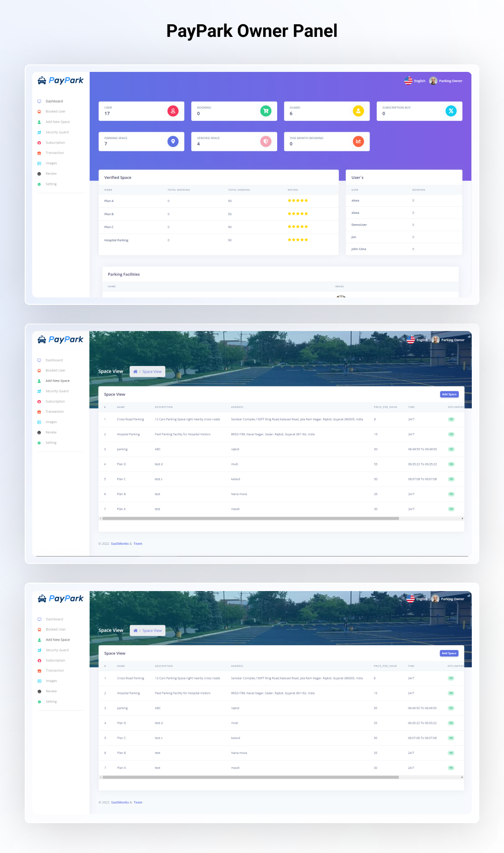
Task: Click the percent icon on SUBSCRIPTION BUY card
Action: (451, 111)
